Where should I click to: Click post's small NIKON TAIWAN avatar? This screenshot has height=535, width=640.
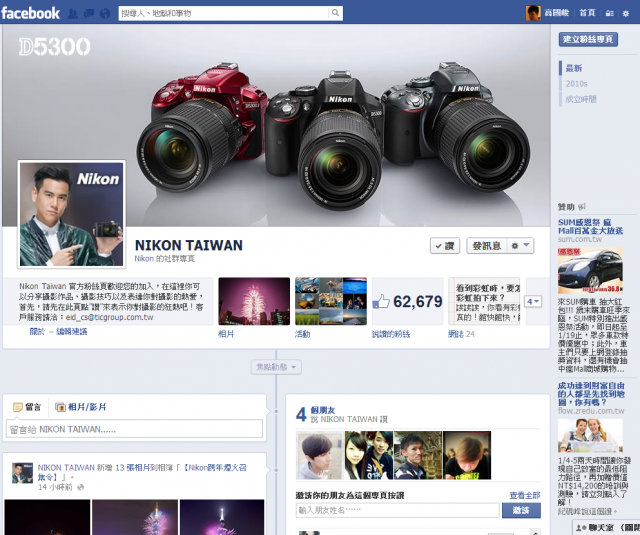22,473
